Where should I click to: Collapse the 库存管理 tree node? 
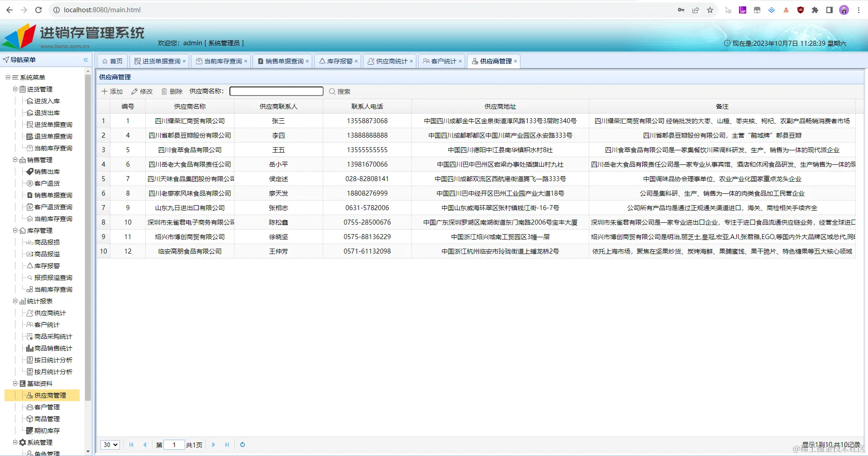[15, 230]
